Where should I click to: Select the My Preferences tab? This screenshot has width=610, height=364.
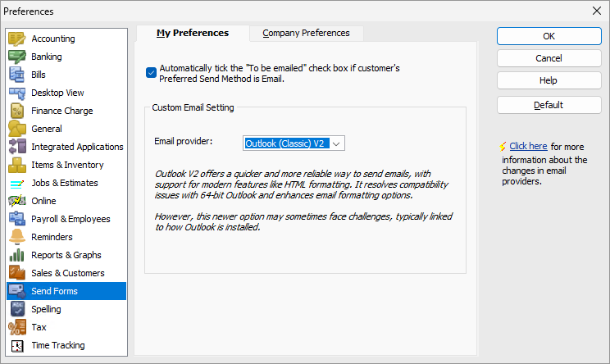(193, 34)
